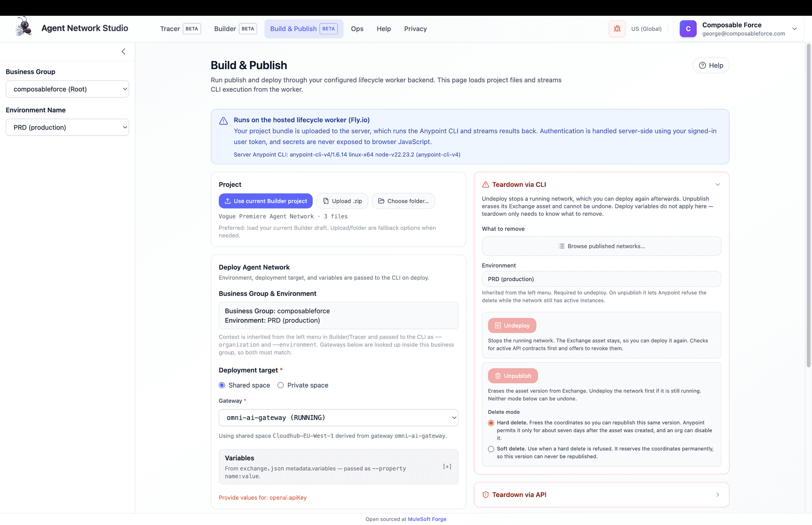Click Choose folder... button

403,201
